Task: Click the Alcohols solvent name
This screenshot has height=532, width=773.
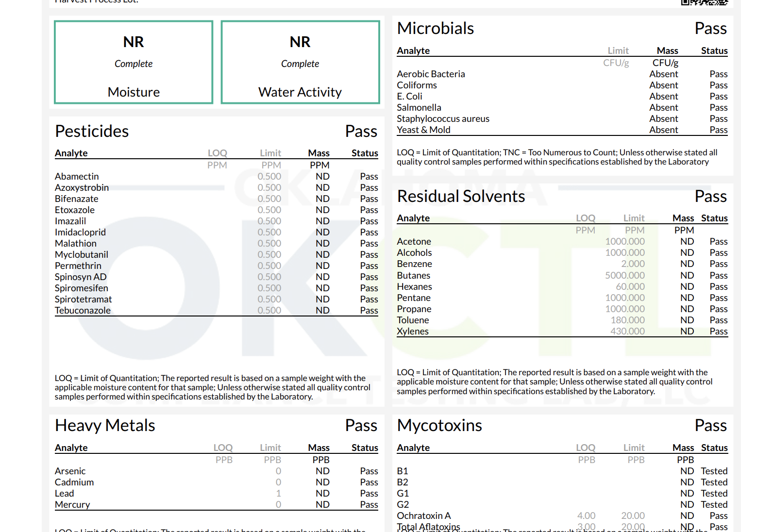Action: pyautogui.click(x=414, y=252)
